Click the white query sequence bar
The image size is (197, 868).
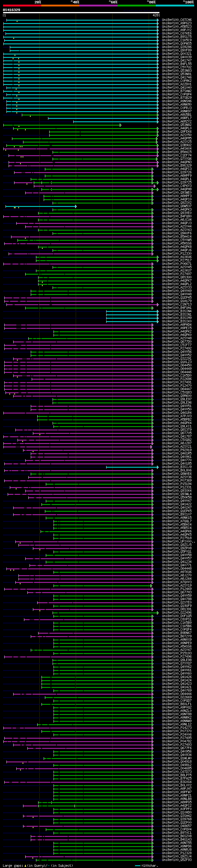(81, 13)
